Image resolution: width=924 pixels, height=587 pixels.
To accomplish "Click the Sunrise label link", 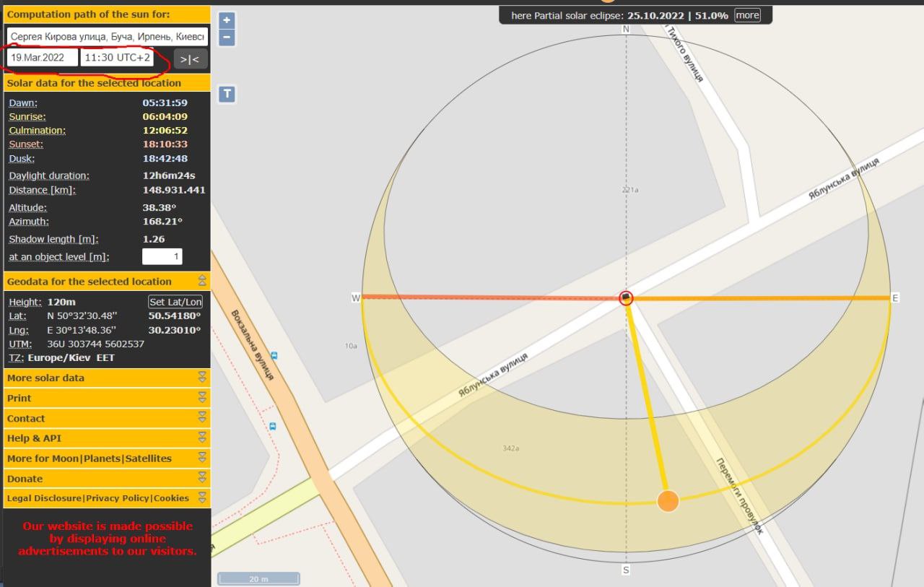I will [27, 117].
